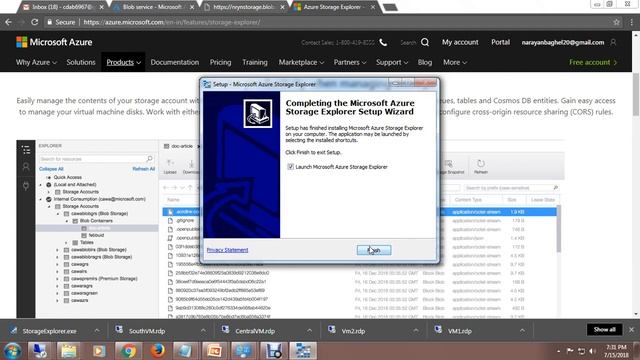
Task: Expand the Support dropdown
Action: (x=392, y=62)
